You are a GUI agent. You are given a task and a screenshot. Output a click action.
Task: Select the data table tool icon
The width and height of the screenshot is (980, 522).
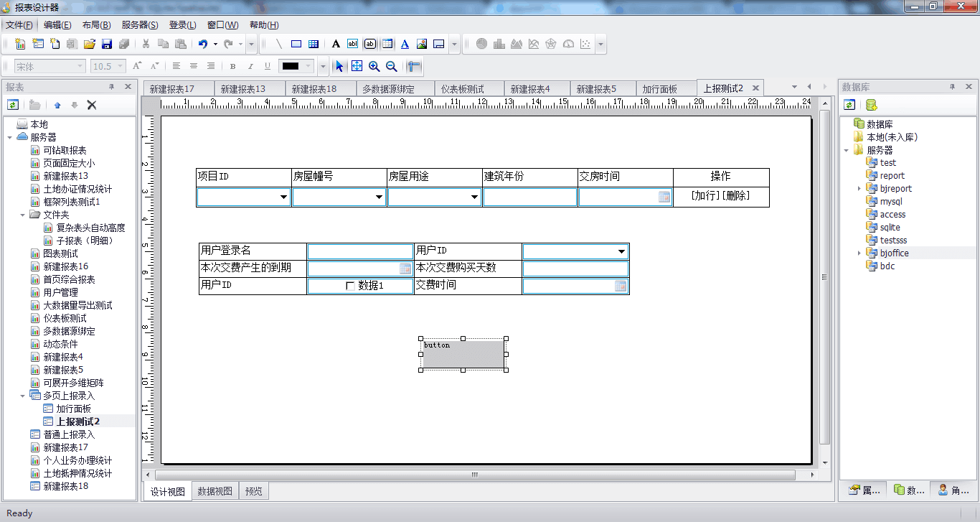(387, 44)
